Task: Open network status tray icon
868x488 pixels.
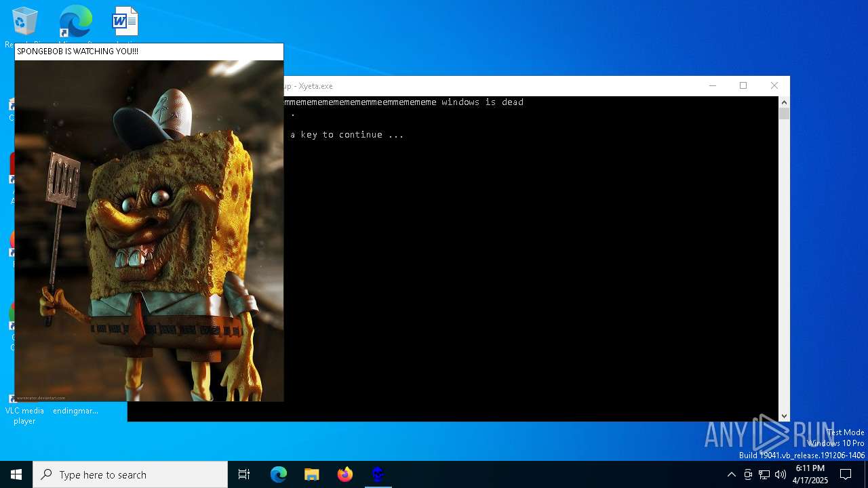Action: pos(764,474)
